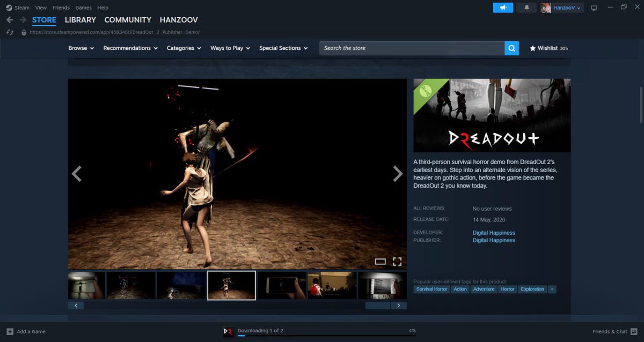
Task: Open the Steam menu
Action: coord(22,8)
